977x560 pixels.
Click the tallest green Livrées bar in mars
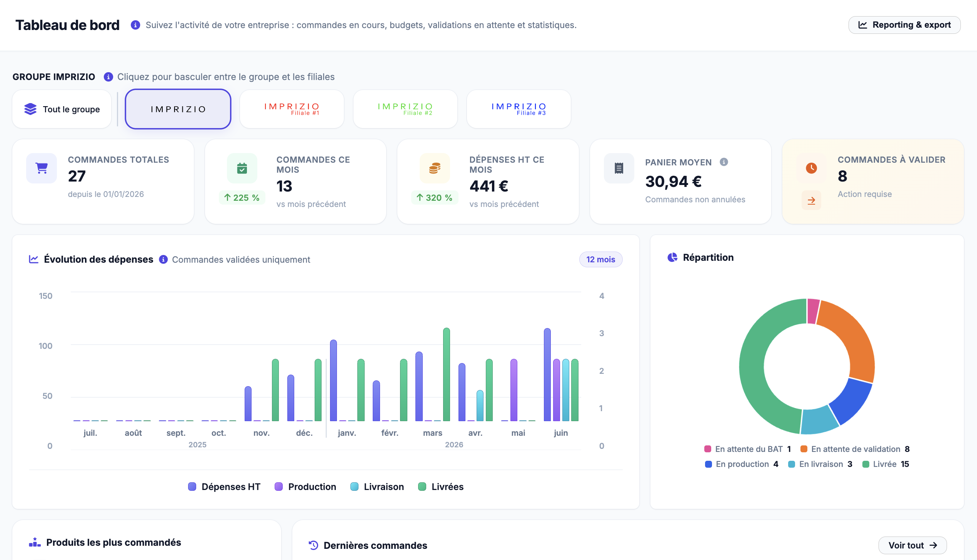pyautogui.click(x=446, y=375)
